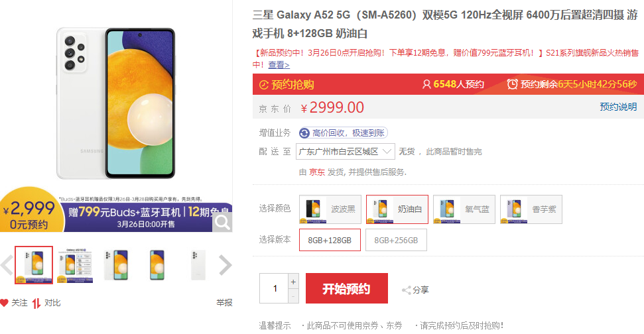The width and height of the screenshot is (644, 334).
Task: Click the 开始预约 button
Action: 346,289
